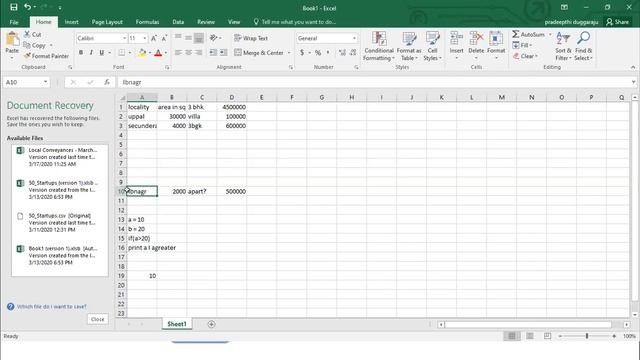Toggle Underline formatting
The width and height of the screenshot is (640, 360).
tap(101, 53)
